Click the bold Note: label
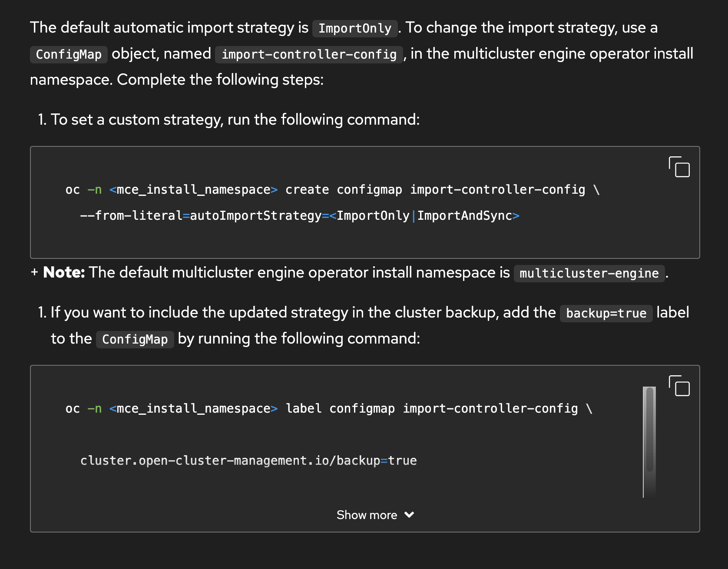The width and height of the screenshot is (728, 569). 64,273
